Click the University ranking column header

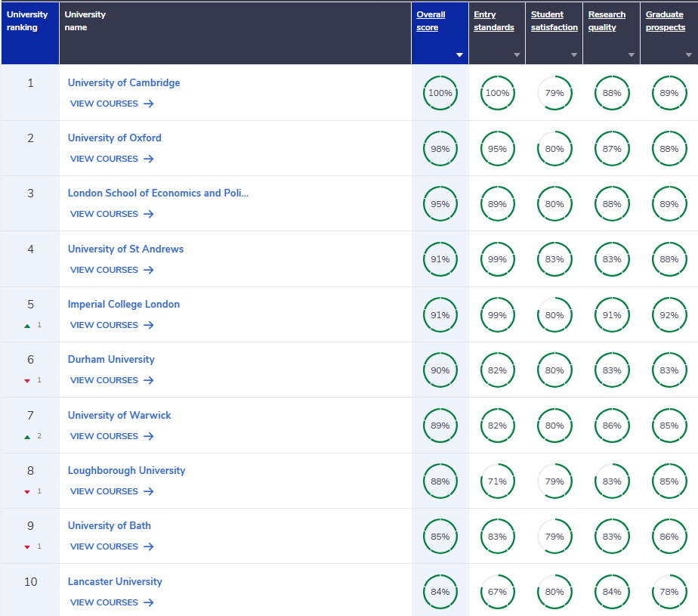(x=30, y=33)
